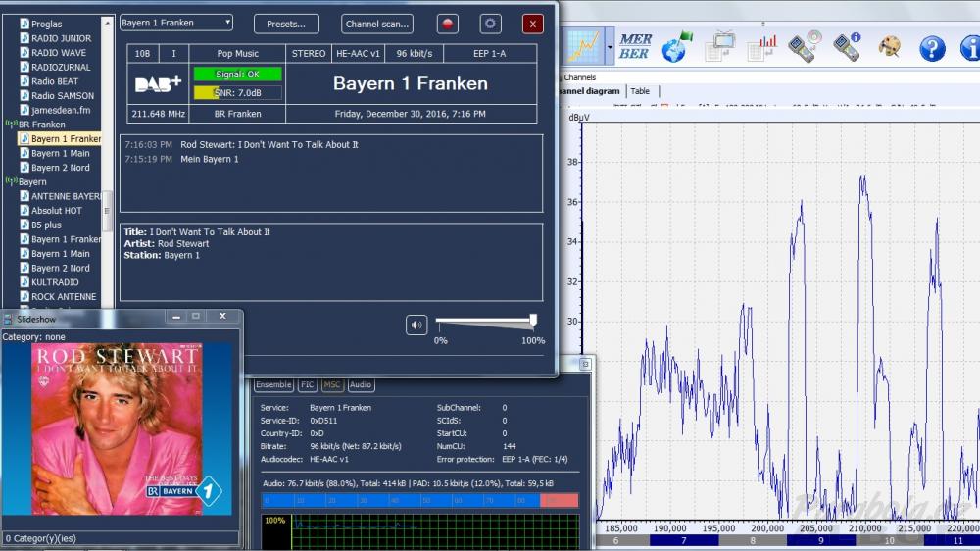This screenshot has height=551, width=980.
Task: Close the DAB player with red X
Action: click(x=532, y=24)
